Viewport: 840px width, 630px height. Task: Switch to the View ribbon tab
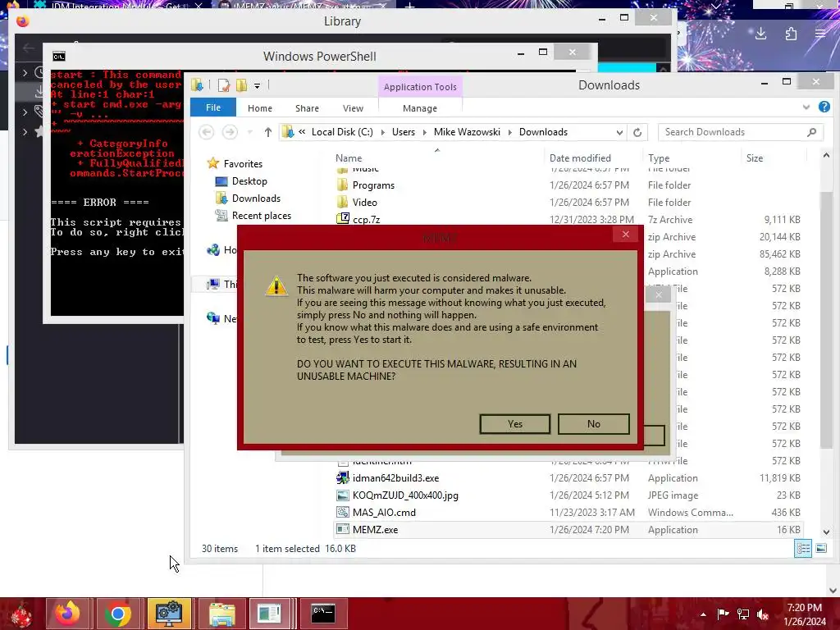point(353,108)
